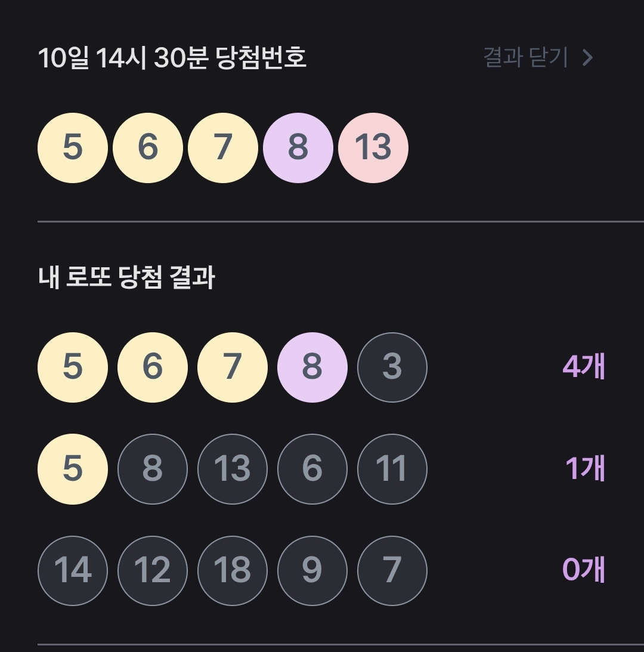Screen dimensions: 644x652
Task: Collapse results using the chevron arrow
Action: coord(587,58)
